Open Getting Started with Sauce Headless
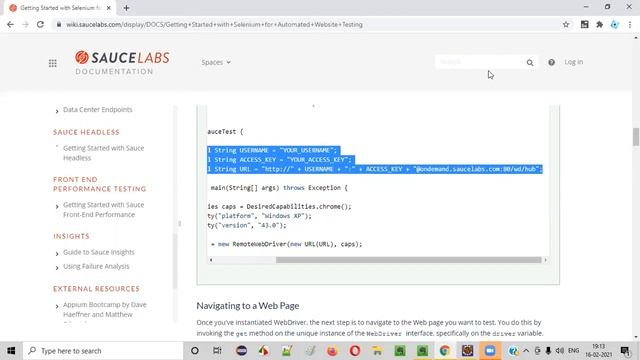 click(103, 153)
